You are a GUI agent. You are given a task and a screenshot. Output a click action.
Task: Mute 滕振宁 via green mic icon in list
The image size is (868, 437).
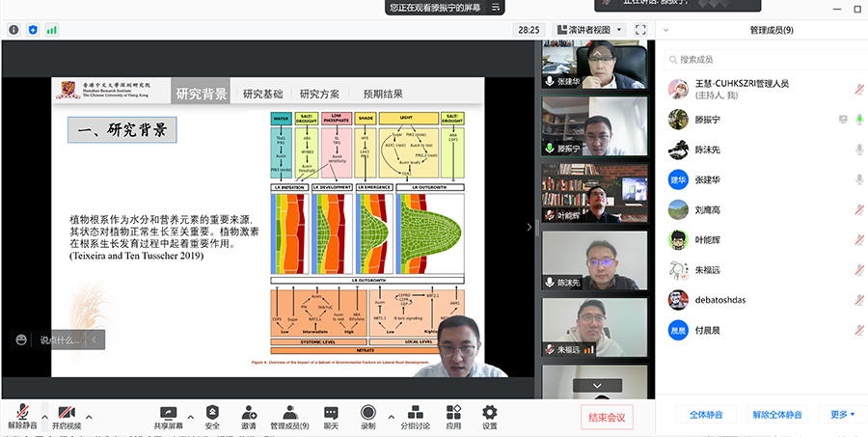(859, 119)
